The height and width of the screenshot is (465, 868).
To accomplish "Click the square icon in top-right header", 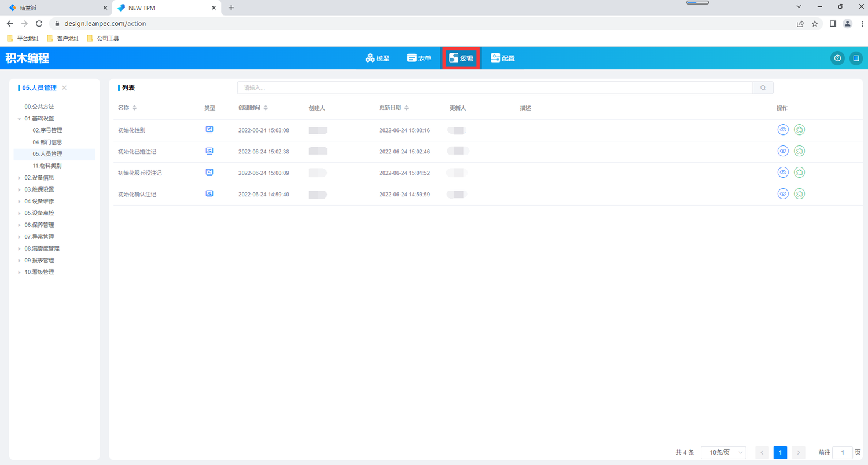I will point(856,58).
